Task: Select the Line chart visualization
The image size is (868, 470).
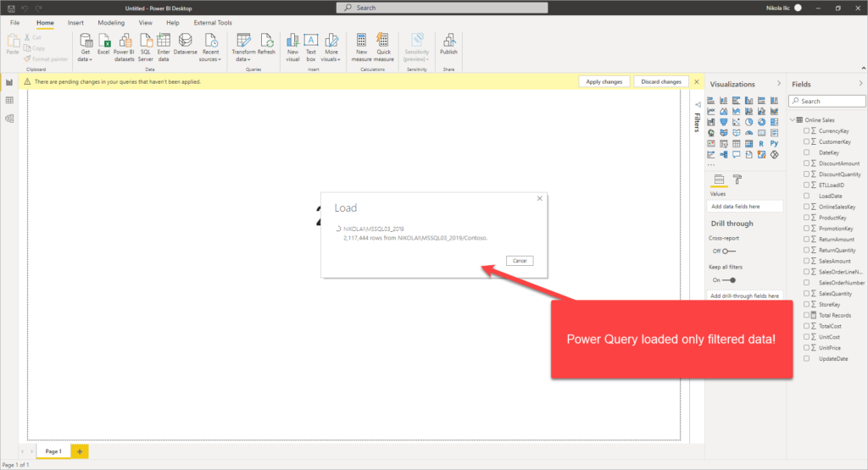Action: click(711, 111)
